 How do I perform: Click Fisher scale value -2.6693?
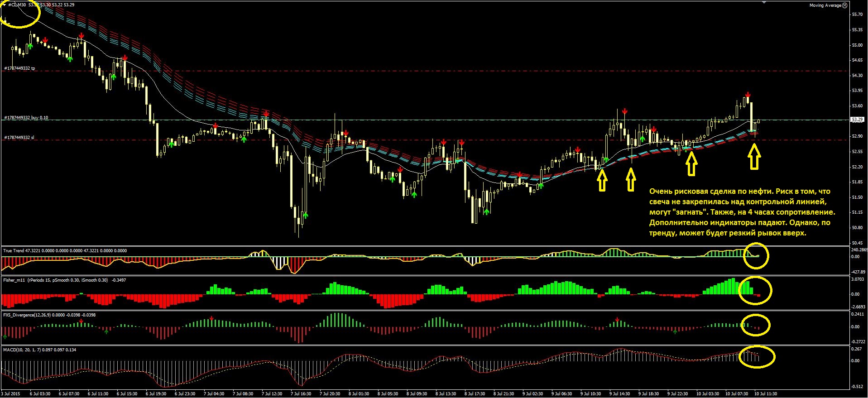pos(858,307)
